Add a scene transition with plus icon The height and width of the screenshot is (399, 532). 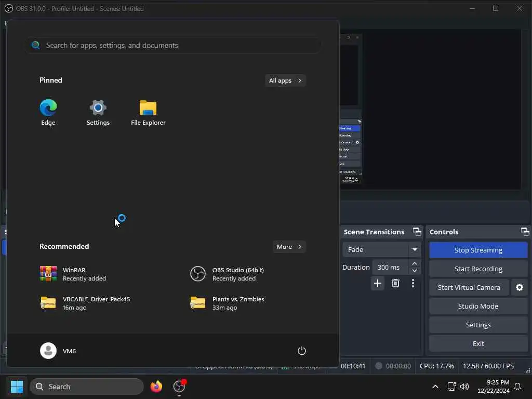(378, 283)
